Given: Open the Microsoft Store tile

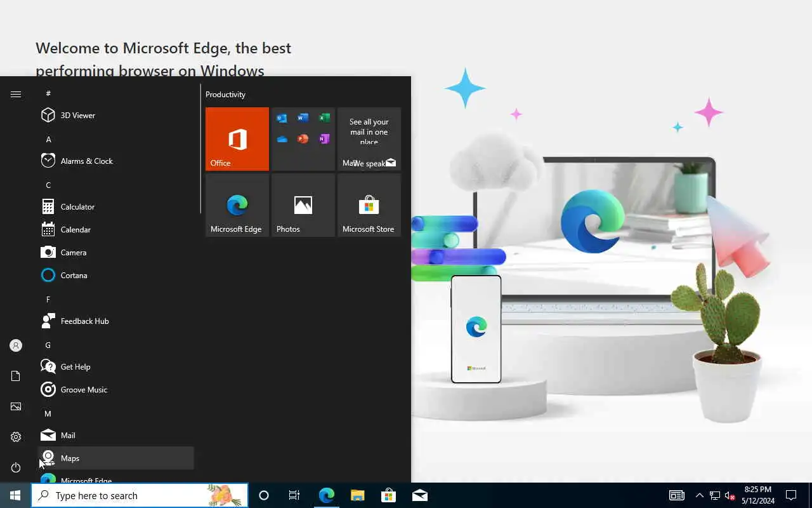Looking at the screenshot, I should pos(369,205).
